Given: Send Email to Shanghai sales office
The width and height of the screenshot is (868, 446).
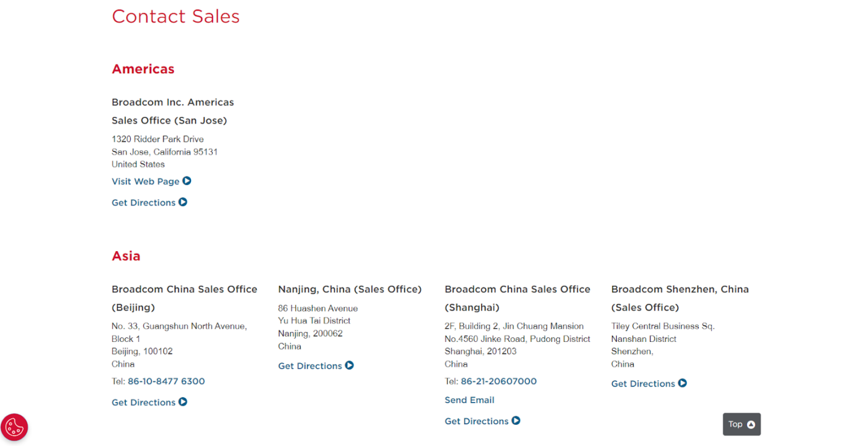Looking at the screenshot, I should (x=469, y=400).
